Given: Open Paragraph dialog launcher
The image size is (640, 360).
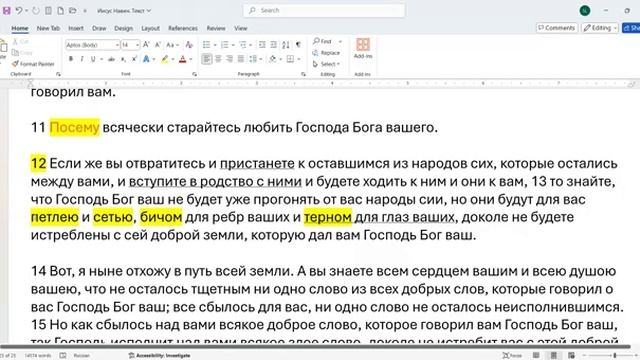Looking at the screenshot, I should point(303,74).
